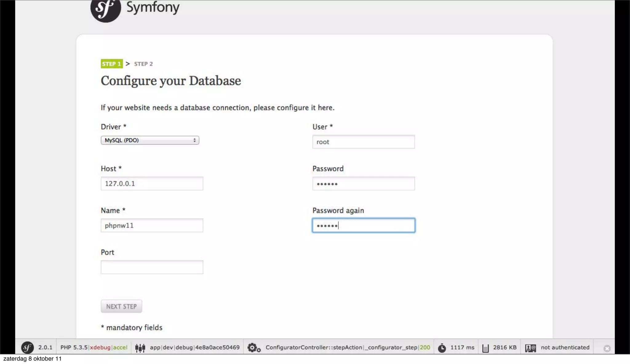
Task: Click the STEP 1 breadcrumb
Action: click(x=111, y=64)
